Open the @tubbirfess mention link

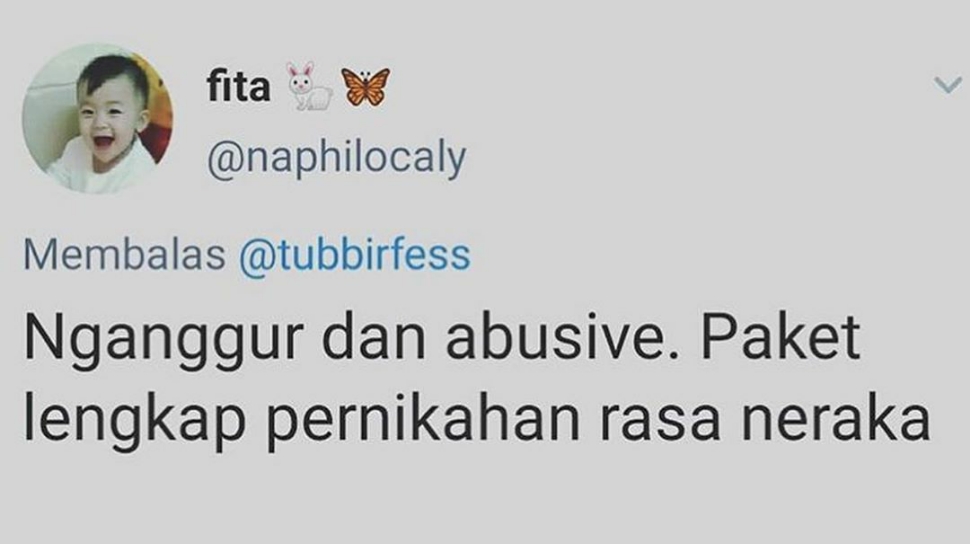(x=355, y=255)
